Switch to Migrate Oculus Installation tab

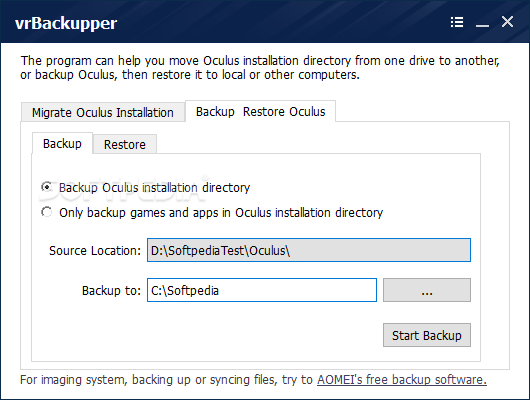[x=103, y=112]
